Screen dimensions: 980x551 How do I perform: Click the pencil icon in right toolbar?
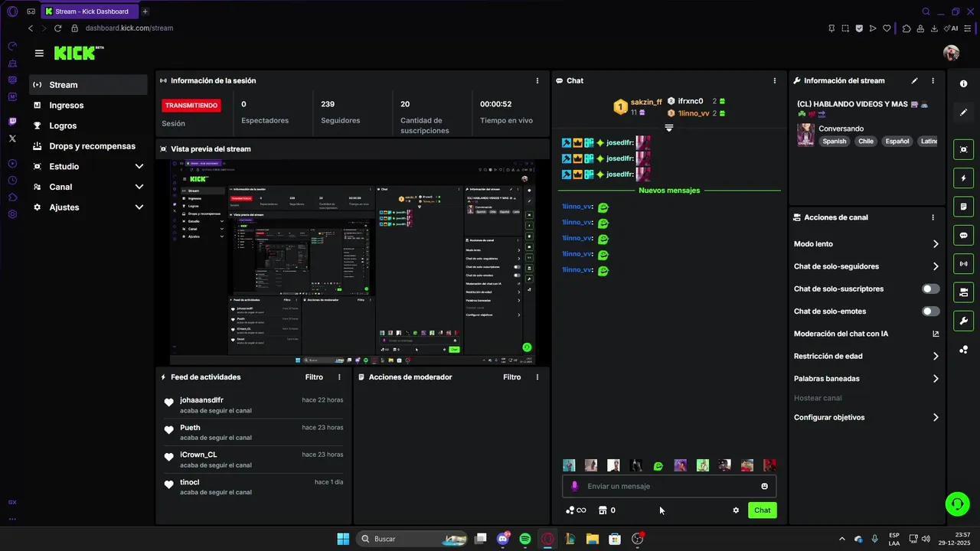(x=963, y=112)
